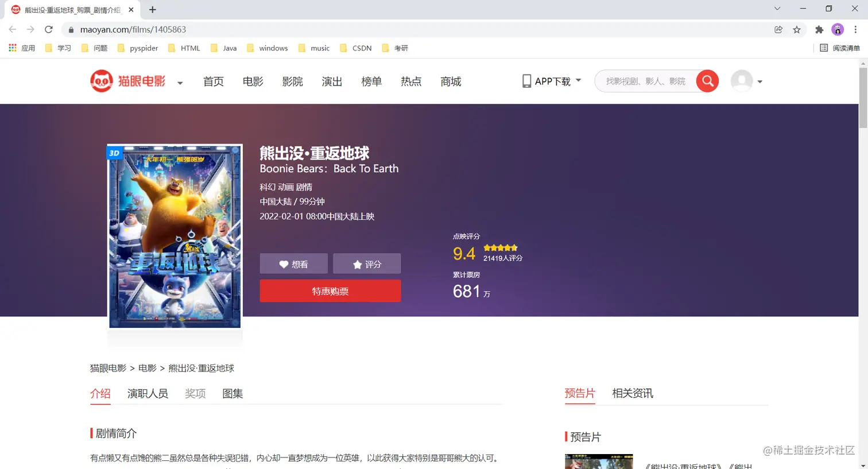Click the site lock icon in address bar
Screen dimensions: 868x469
coord(71,30)
